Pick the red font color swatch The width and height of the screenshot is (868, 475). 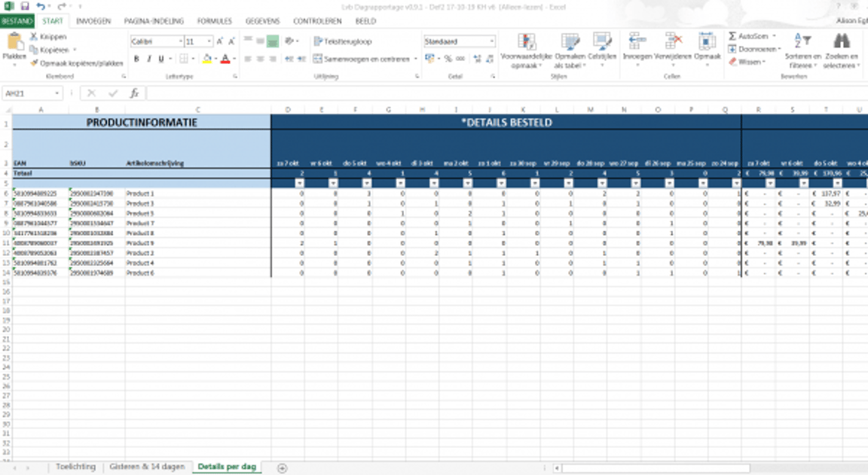pos(225,59)
